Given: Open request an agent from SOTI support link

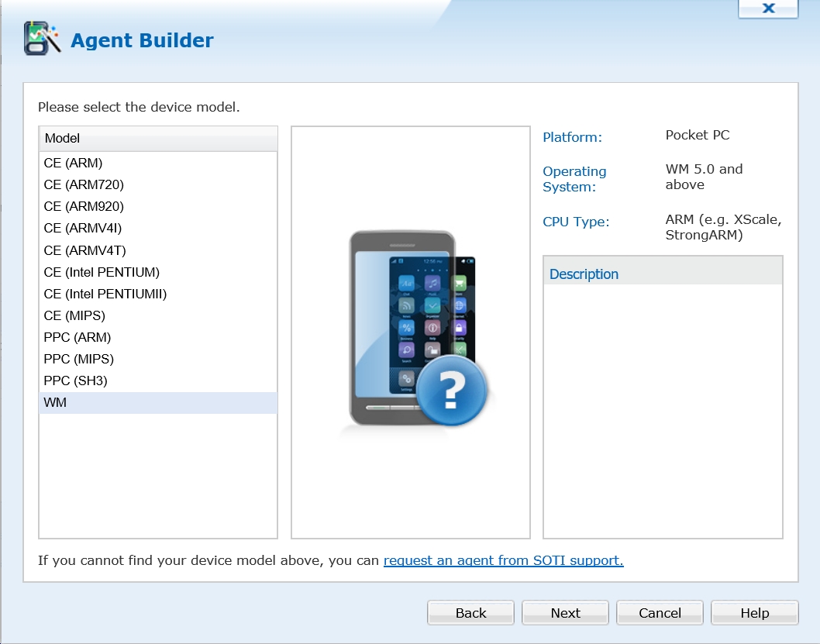Looking at the screenshot, I should 503,560.
